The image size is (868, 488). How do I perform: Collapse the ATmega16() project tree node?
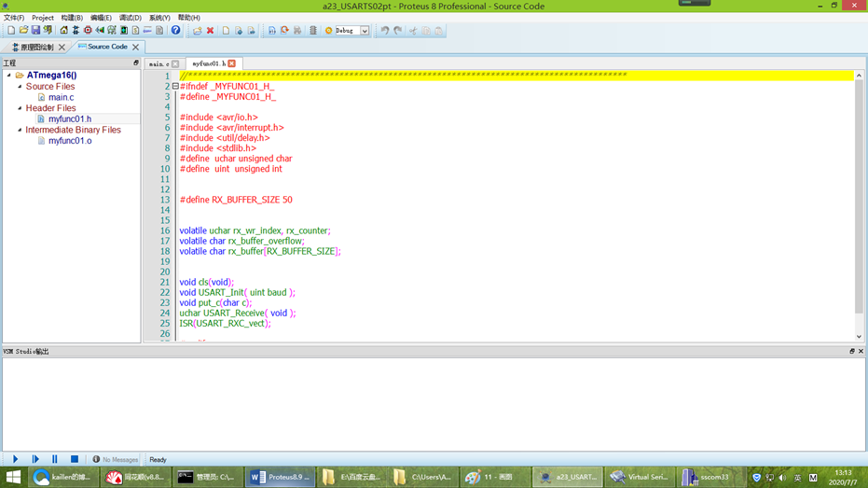pos(9,75)
